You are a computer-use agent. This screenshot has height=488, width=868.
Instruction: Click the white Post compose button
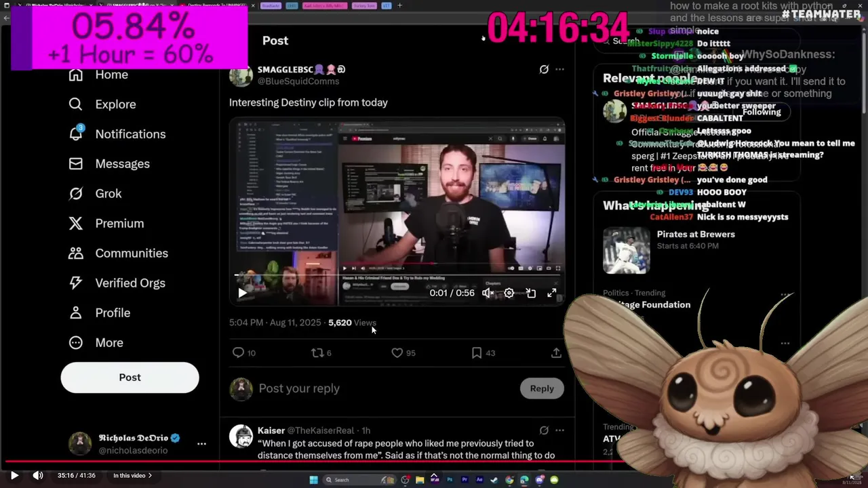point(130,378)
